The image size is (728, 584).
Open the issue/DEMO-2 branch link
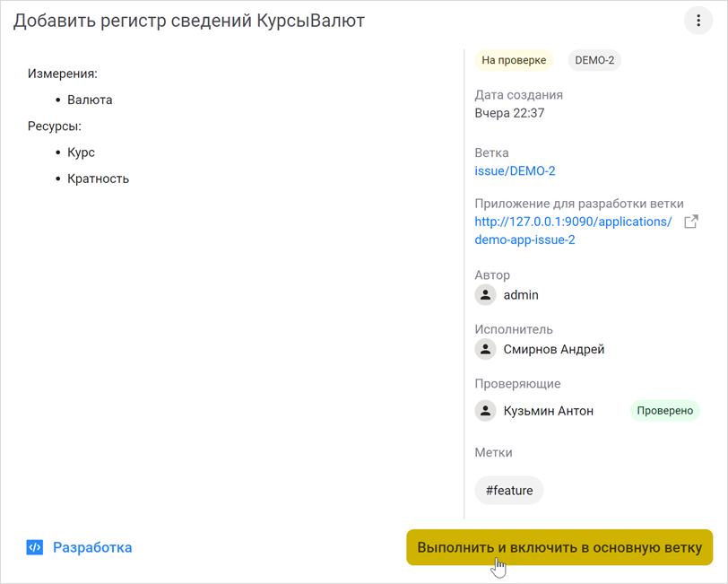515,170
